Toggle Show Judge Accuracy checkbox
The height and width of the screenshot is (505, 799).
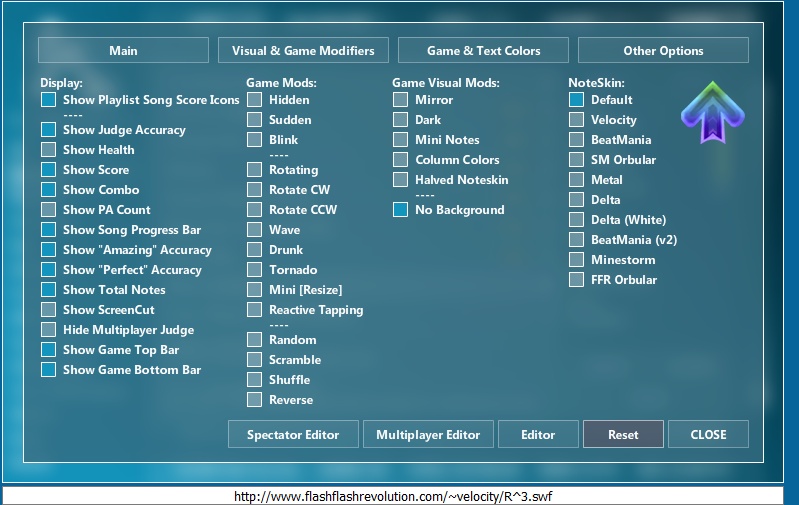tap(48, 130)
